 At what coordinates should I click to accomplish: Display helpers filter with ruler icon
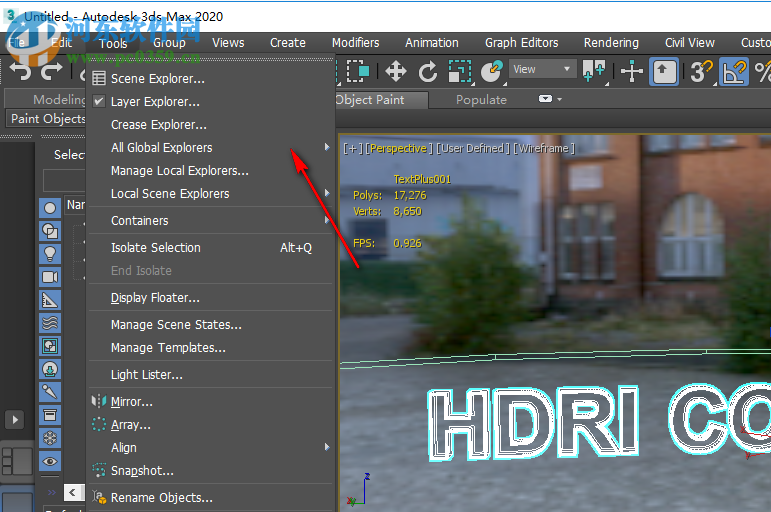coord(50,300)
